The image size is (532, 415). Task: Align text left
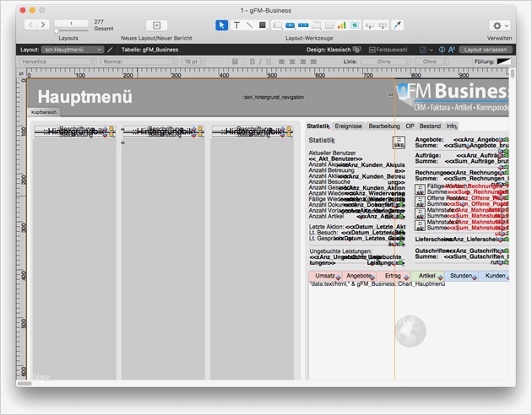[281, 62]
